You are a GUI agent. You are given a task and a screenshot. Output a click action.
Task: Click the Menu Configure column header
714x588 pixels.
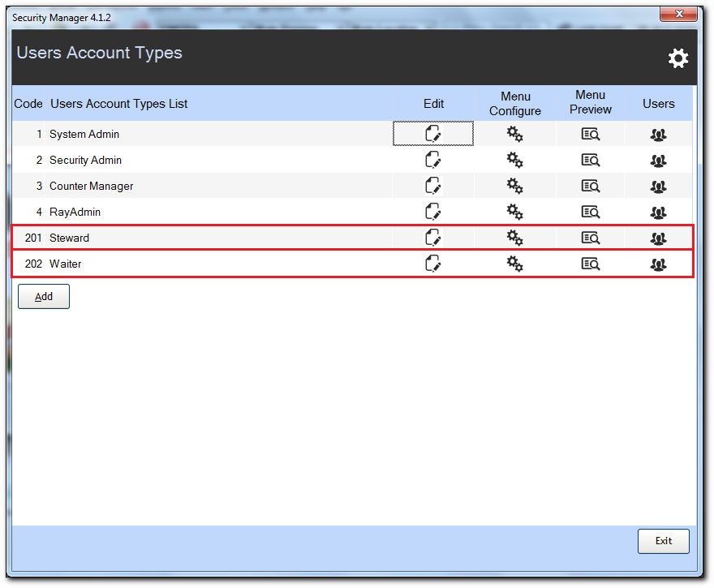tap(515, 104)
